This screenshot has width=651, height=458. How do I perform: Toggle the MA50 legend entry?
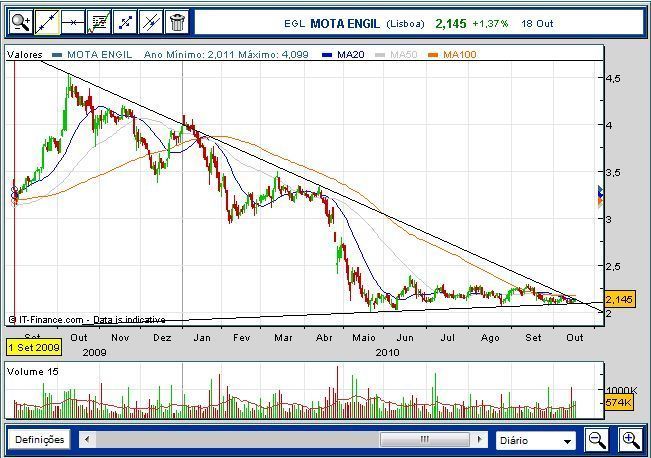(396, 54)
